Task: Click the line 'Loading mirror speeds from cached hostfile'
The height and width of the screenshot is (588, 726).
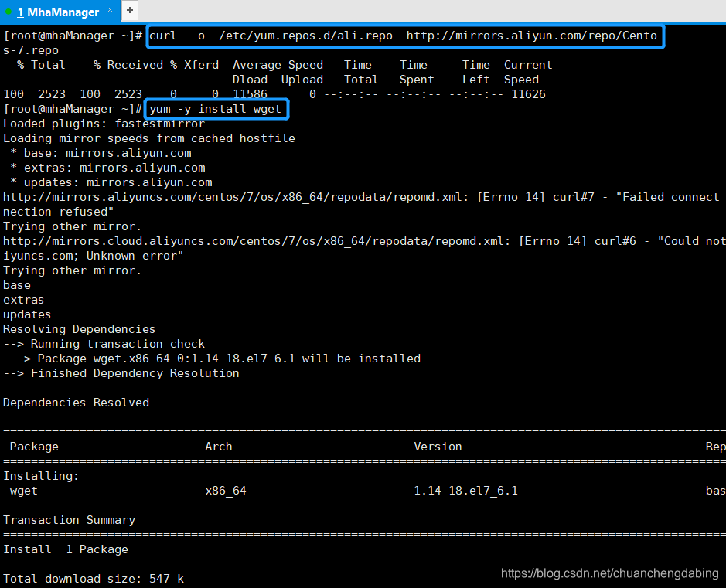Action: pyautogui.click(x=149, y=138)
